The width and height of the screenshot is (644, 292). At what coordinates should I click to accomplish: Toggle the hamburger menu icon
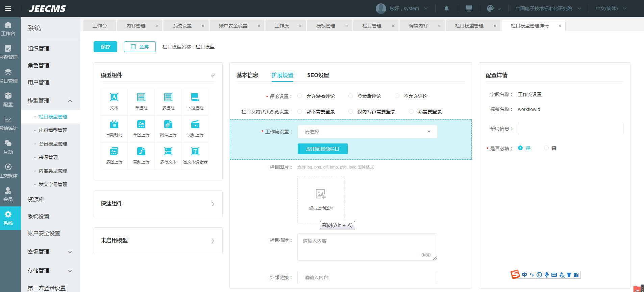click(x=8, y=8)
